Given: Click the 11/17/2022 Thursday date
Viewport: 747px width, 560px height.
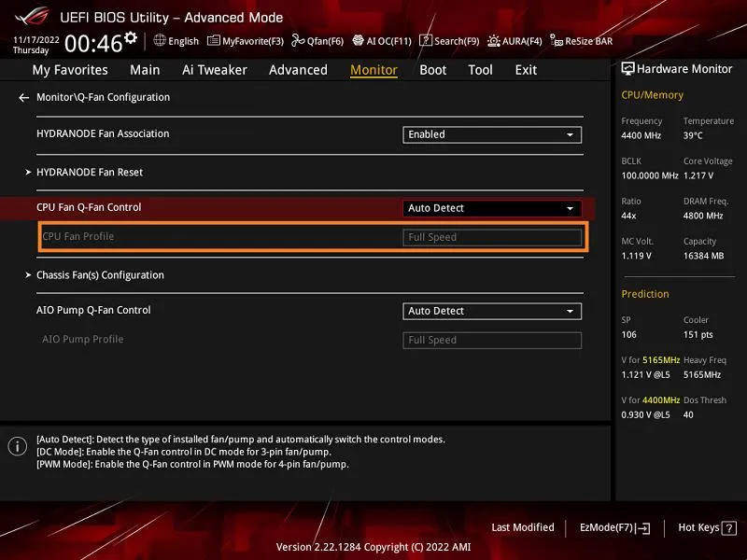Looking at the screenshot, I should tap(36, 45).
